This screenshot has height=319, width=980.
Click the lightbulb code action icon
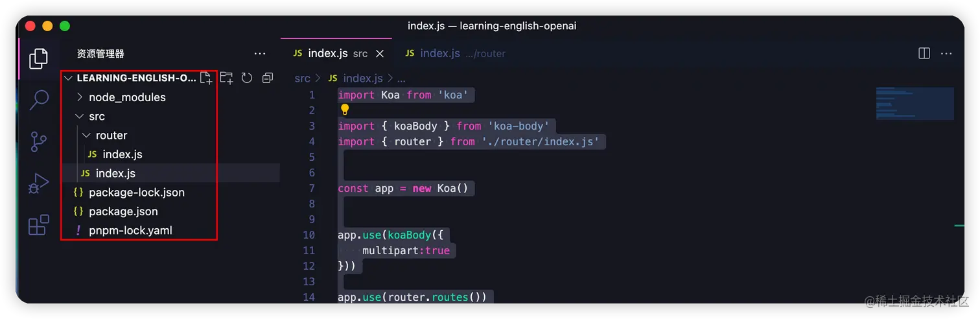tap(345, 110)
